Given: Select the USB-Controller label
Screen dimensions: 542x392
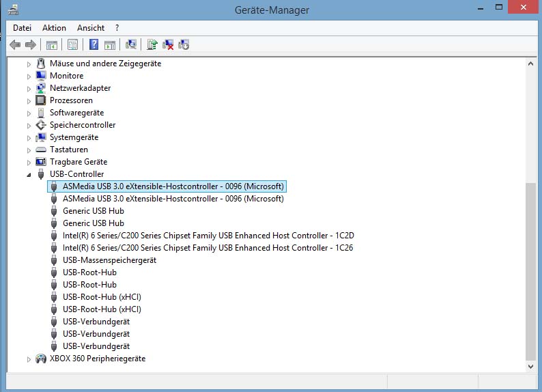Looking at the screenshot, I should (x=76, y=174).
